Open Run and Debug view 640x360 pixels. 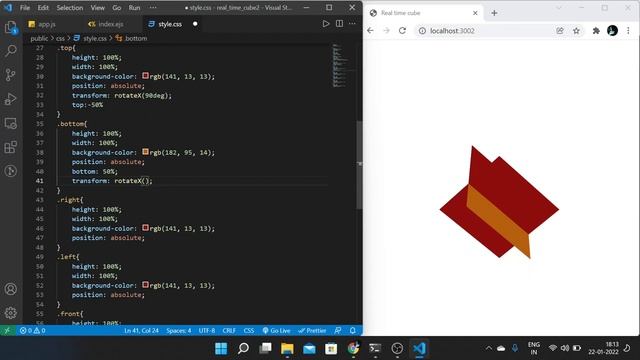click(11, 99)
